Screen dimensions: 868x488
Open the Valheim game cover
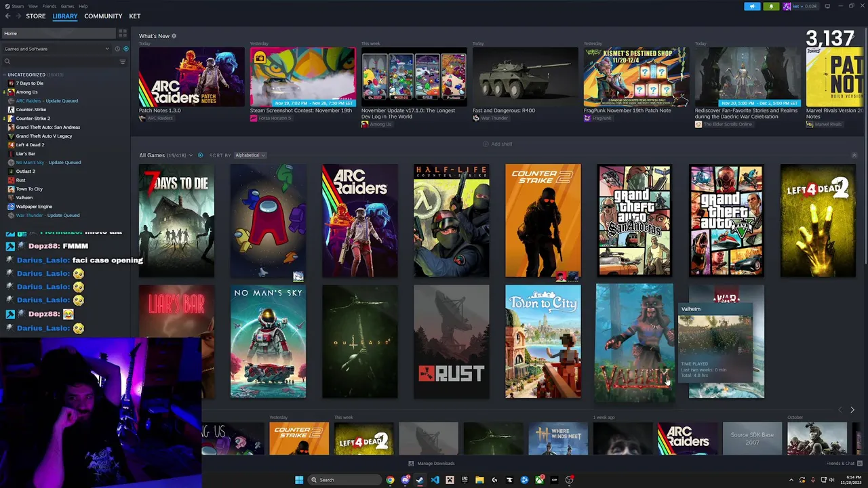635,343
